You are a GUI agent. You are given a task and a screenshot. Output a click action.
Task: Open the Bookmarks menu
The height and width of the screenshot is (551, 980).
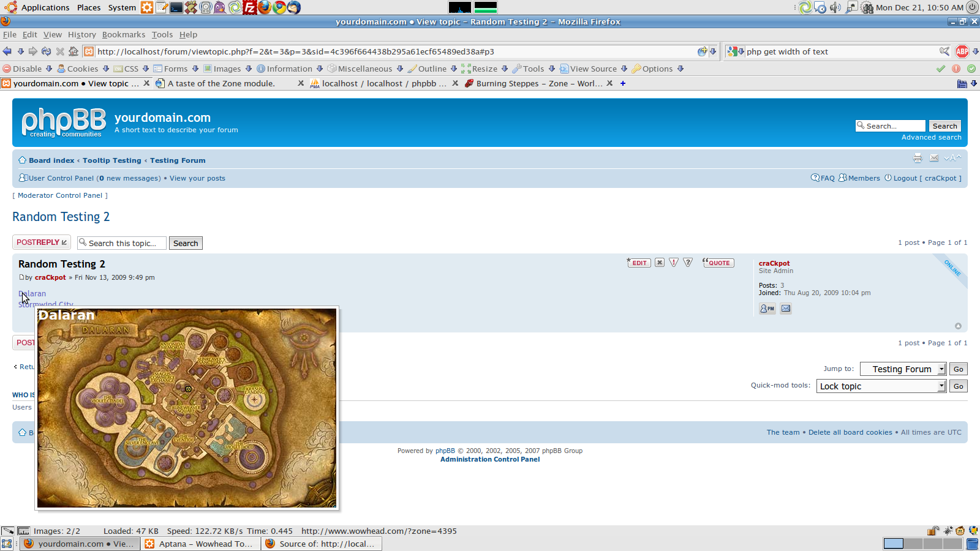[x=123, y=35]
